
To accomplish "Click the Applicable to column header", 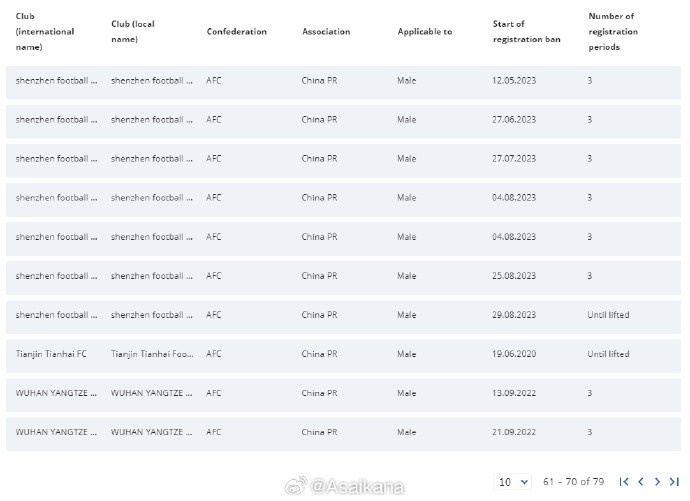I will point(425,32).
